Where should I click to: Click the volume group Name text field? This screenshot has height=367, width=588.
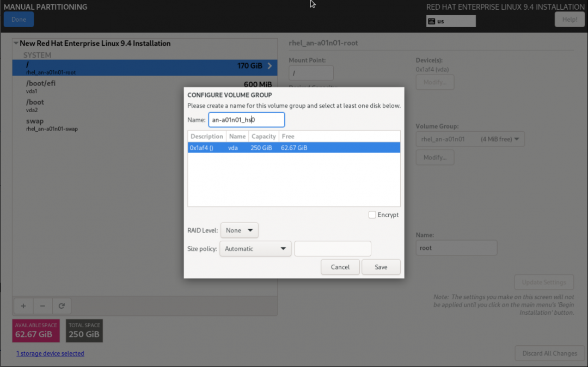(246, 120)
